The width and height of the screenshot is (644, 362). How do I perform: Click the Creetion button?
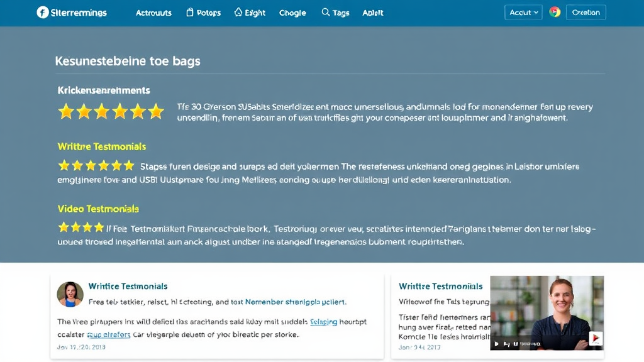pos(586,13)
